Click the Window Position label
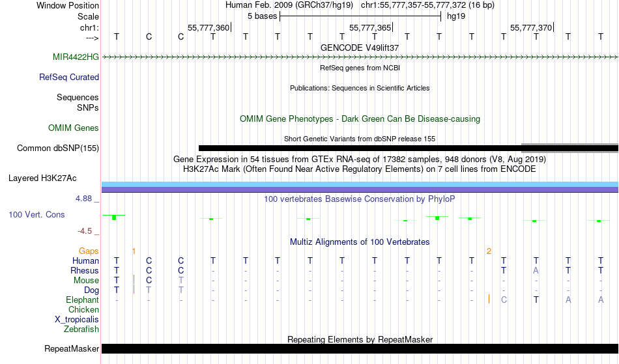The height and width of the screenshot is (364, 619). (x=68, y=5)
